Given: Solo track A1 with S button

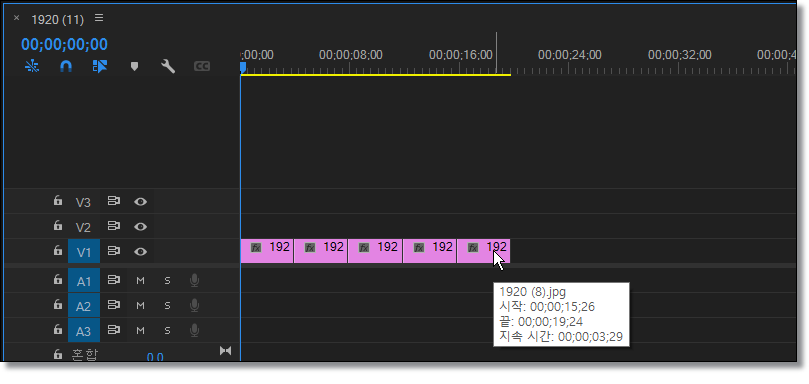Looking at the screenshot, I should pos(167,281).
